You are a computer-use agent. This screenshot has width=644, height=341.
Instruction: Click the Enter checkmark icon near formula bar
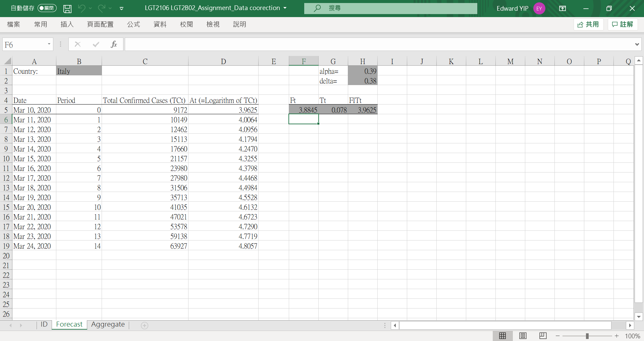[96, 44]
